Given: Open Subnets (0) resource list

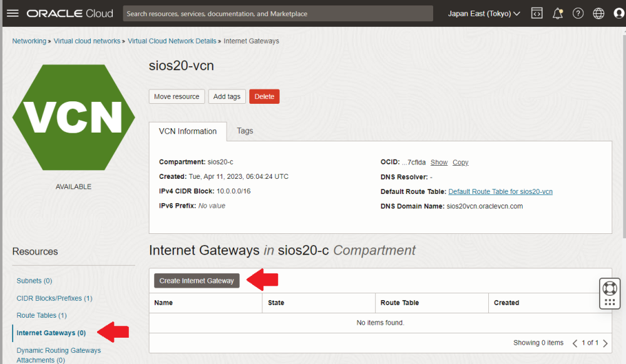Looking at the screenshot, I should (x=34, y=281).
